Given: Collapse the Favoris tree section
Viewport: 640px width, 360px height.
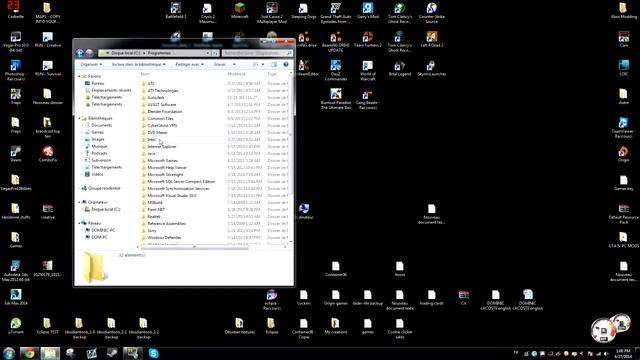Looking at the screenshot, I should (80, 76).
